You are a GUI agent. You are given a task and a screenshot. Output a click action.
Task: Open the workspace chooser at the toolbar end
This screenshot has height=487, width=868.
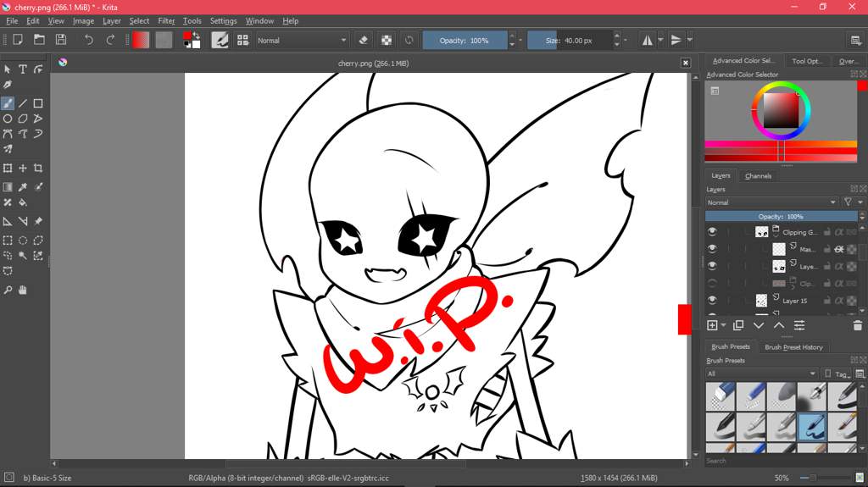[x=855, y=40]
